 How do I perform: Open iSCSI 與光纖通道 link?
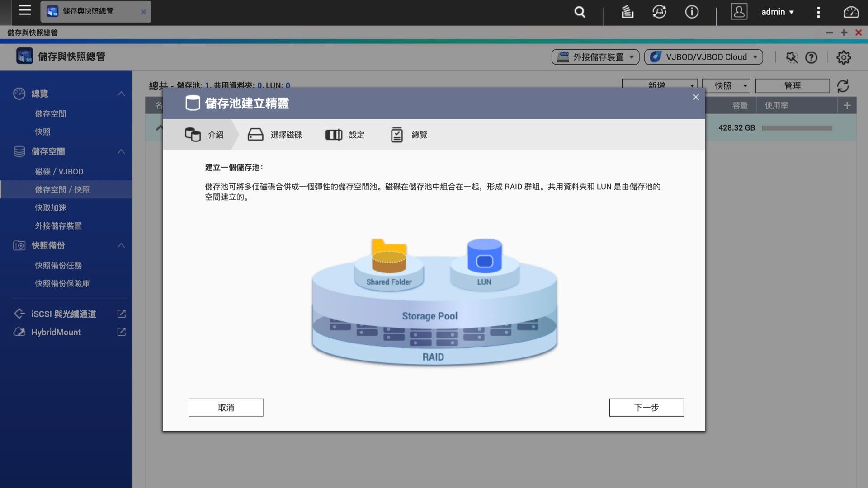[x=64, y=314]
